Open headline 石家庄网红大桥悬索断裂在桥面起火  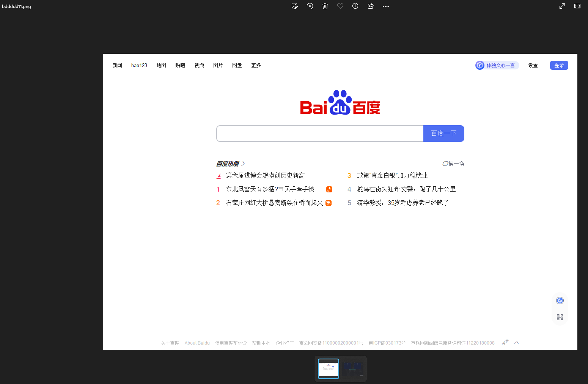[274, 203]
